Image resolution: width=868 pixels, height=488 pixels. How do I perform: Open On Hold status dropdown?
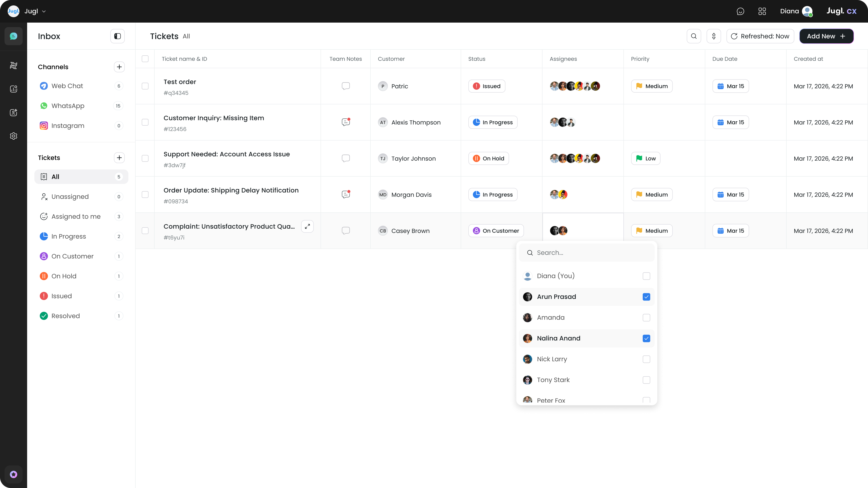click(488, 158)
